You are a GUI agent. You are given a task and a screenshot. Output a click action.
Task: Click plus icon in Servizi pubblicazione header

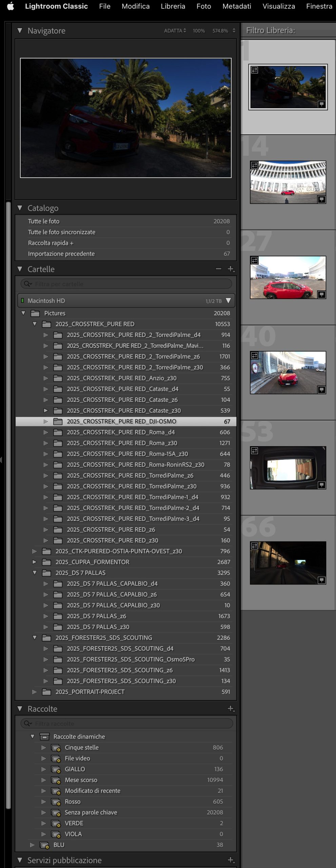(x=231, y=860)
